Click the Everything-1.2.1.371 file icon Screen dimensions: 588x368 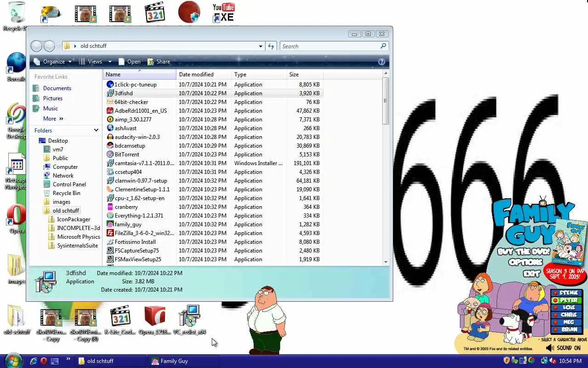pos(110,216)
